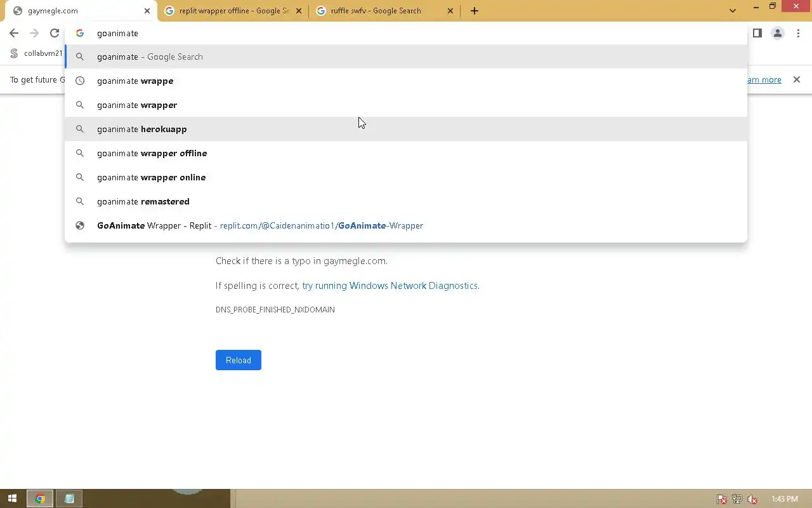
Task: Open the Action Center flag tray icon
Action: coord(722,499)
